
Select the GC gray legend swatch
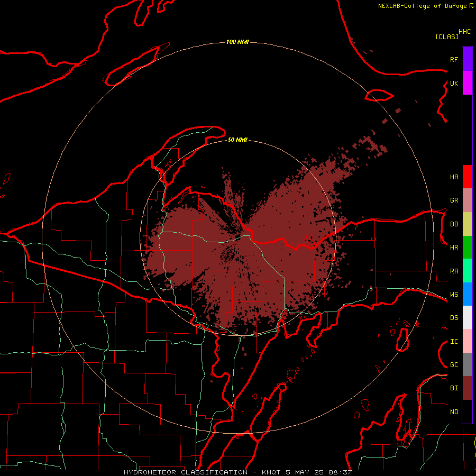pyautogui.click(x=467, y=364)
